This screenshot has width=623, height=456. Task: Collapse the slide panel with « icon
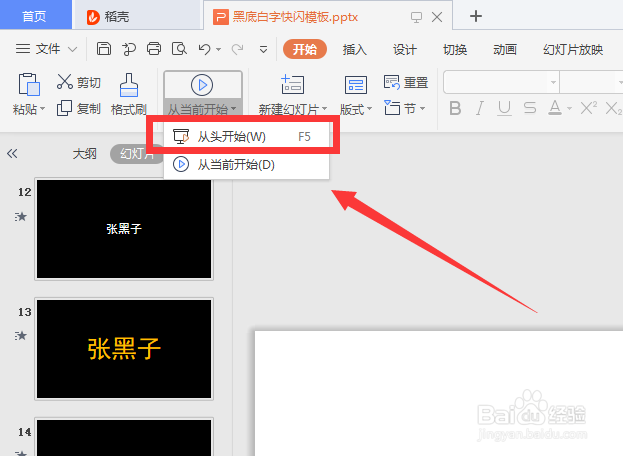point(12,153)
